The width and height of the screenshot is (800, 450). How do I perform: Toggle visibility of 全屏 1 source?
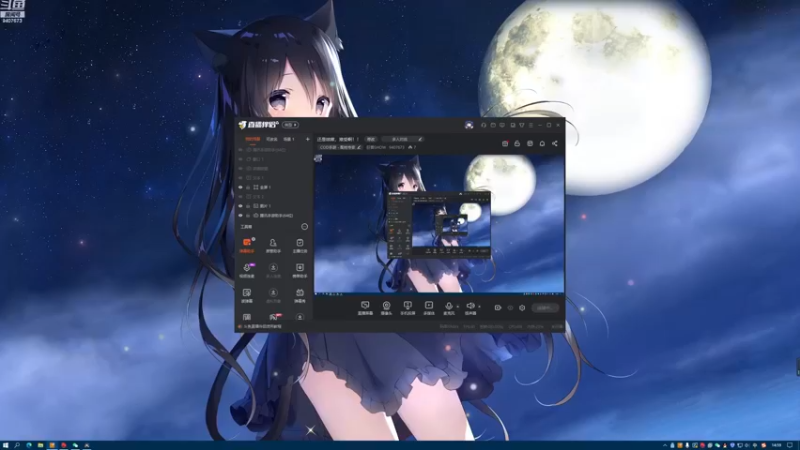click(x=240, y=187)
